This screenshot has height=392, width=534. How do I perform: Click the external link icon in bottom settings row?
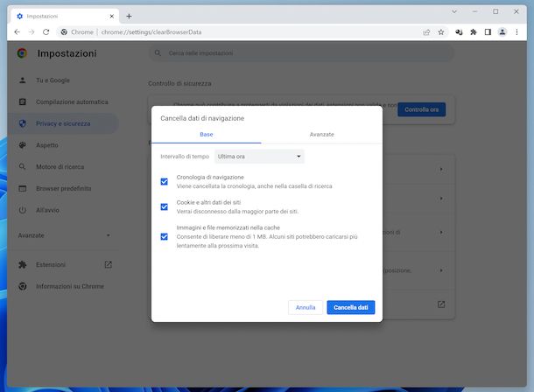pyautogui.click(x=441, y=304)
